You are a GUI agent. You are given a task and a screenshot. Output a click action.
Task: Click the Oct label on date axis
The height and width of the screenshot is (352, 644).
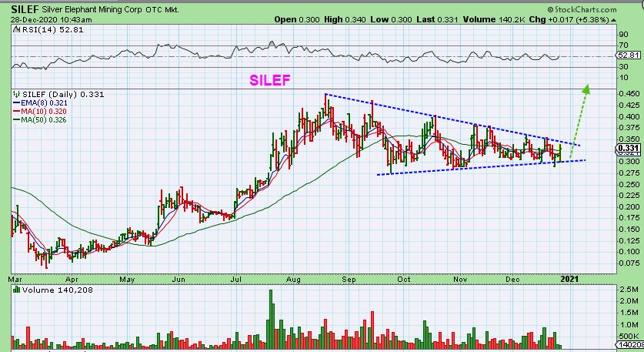(x=404, y=280)
